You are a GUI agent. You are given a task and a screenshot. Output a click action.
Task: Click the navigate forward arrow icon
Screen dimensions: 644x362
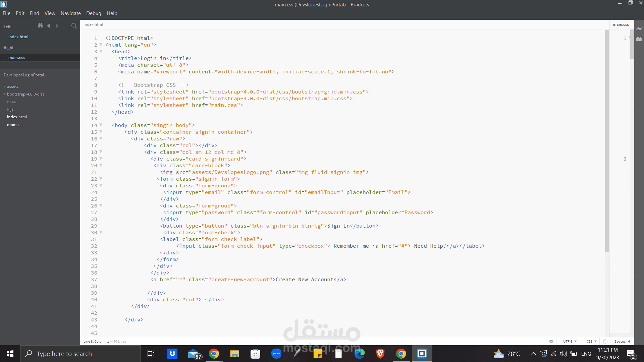57,26
